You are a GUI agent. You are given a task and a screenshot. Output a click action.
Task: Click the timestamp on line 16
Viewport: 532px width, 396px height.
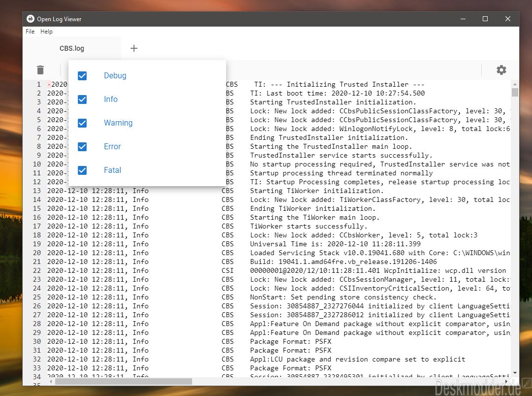click(88, 217)
